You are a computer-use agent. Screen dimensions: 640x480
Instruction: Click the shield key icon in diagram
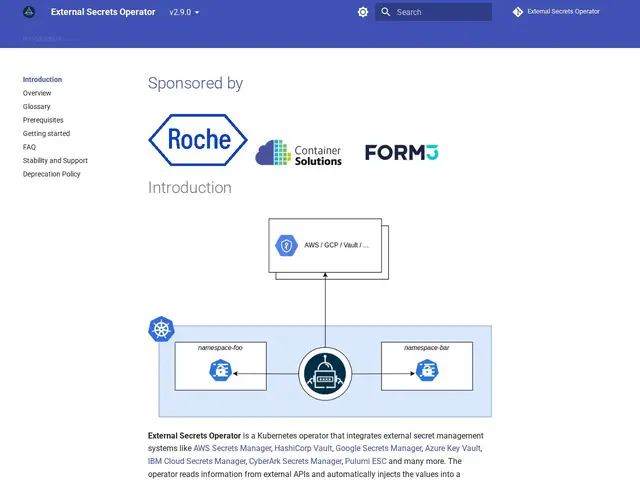286,246
